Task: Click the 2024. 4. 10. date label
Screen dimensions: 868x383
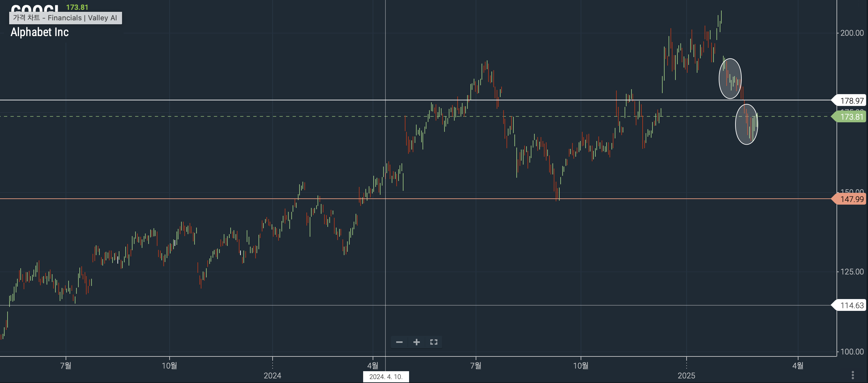Action: click(386, 376)
